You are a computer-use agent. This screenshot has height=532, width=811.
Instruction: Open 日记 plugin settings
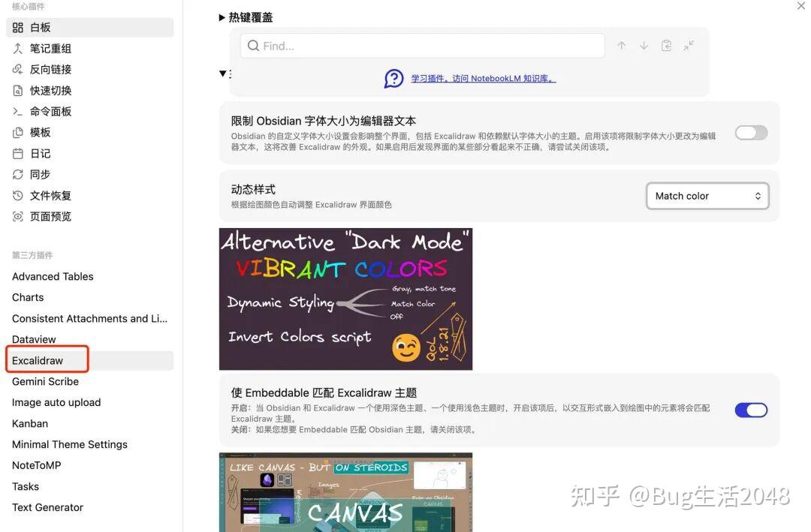(90, 154)
